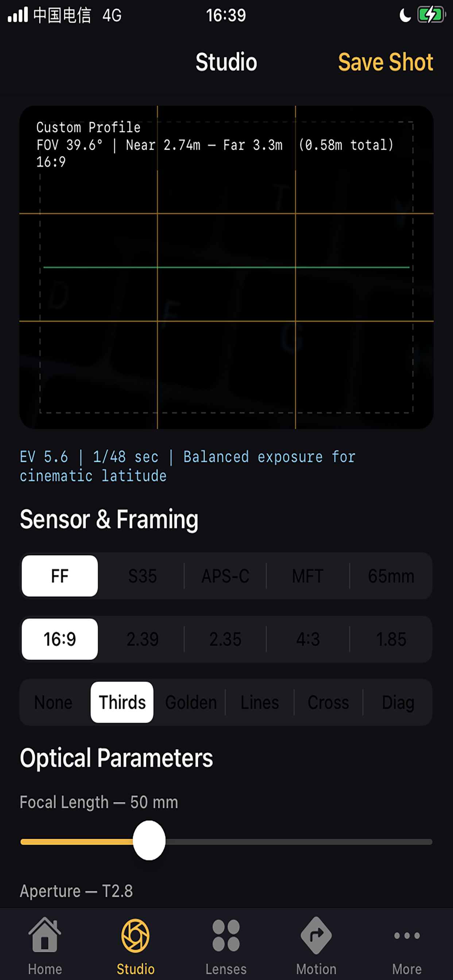Open the More ellipsis icon
The image size is (453, 980).
coord(407,936)
